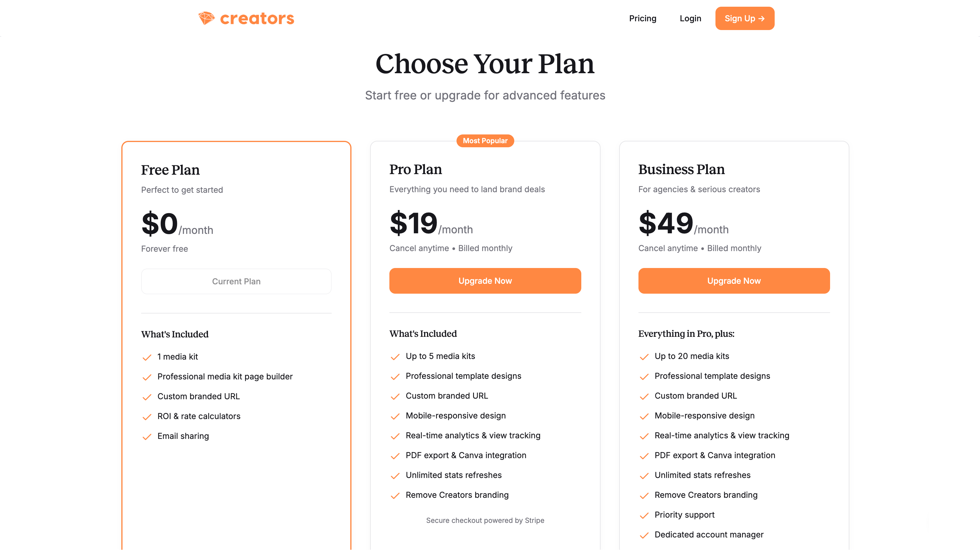Click Upgrade Now for the Business Plan
Viewport: 980px width, 550px height.
[734, 281]
